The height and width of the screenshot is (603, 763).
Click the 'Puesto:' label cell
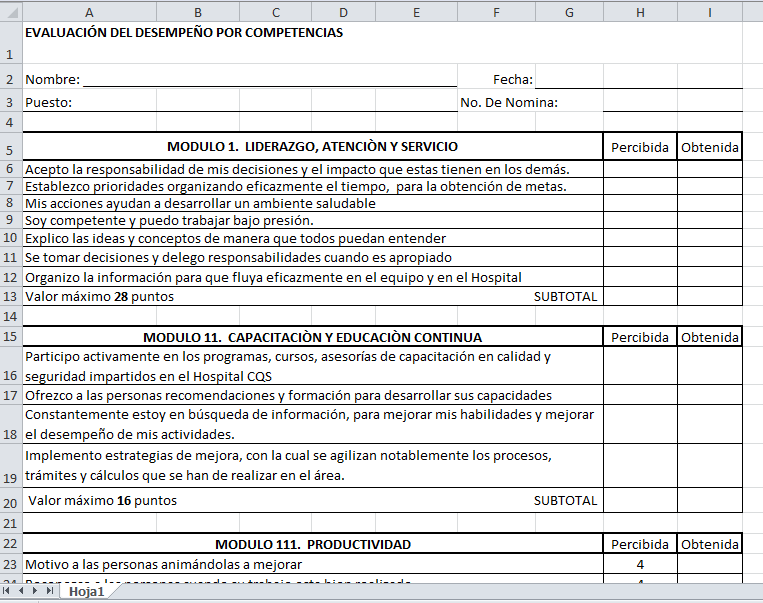pyautogui.click(x=49, y=103)
